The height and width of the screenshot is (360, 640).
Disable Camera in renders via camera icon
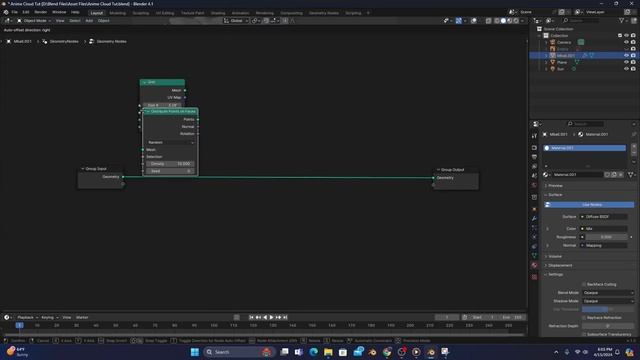point(633,42)
